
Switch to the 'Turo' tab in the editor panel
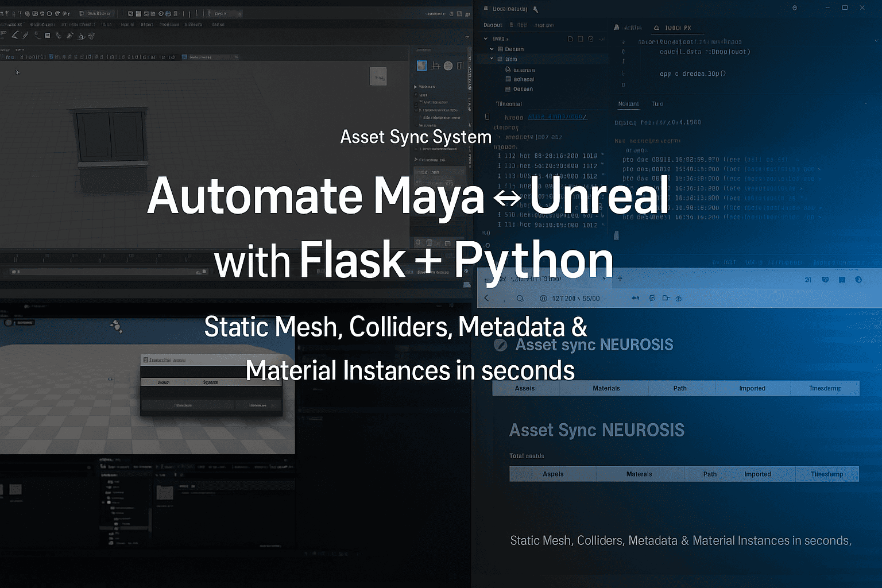click(657, 104)
